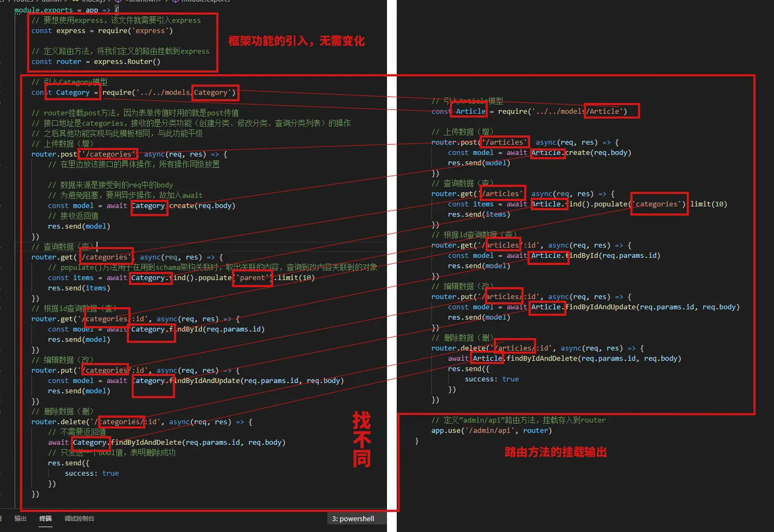
Task: Click the 'await Category.create(req.body)' line
Action: [x=142, y=206]
